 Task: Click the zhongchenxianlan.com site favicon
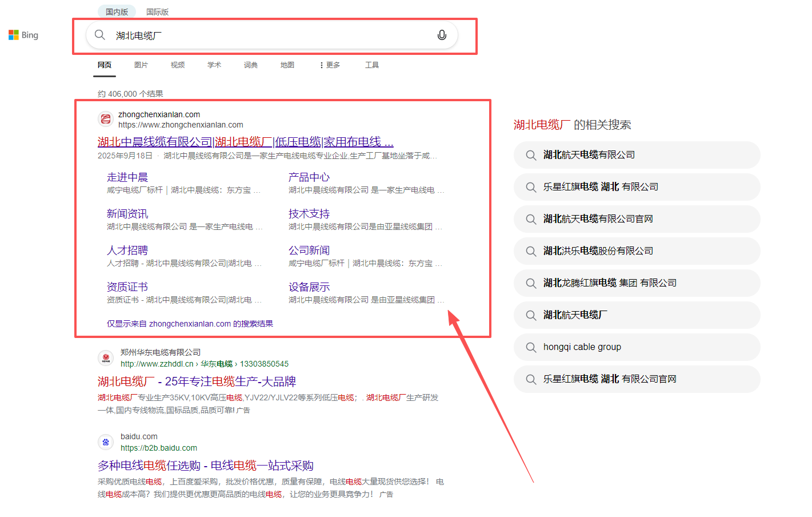coord(105,119)
